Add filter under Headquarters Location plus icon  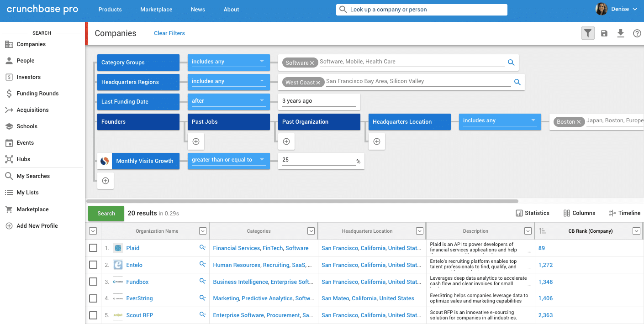click(377, 141)
